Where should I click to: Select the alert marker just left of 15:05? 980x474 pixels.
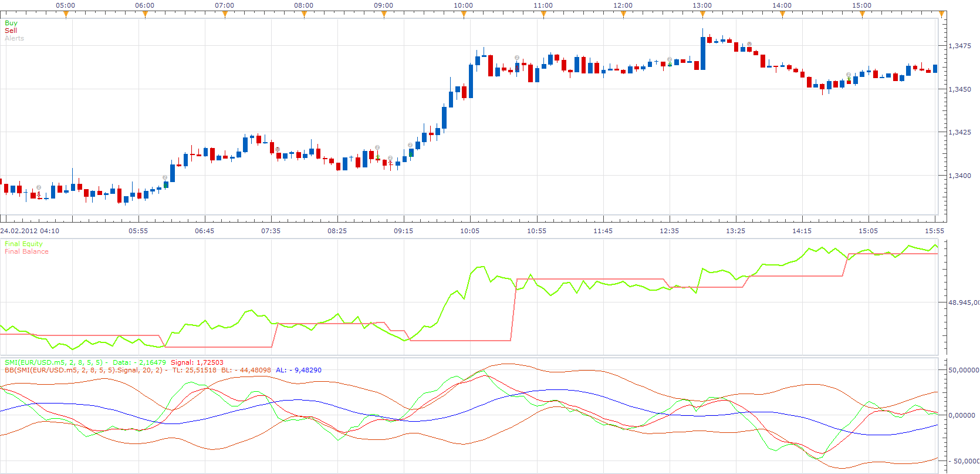[x=849, y=75]
